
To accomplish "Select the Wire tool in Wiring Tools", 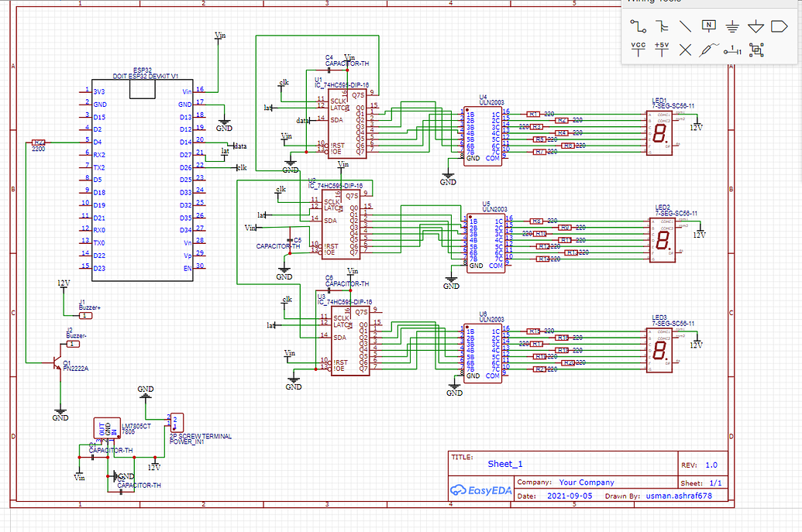I will coord(636,26).
